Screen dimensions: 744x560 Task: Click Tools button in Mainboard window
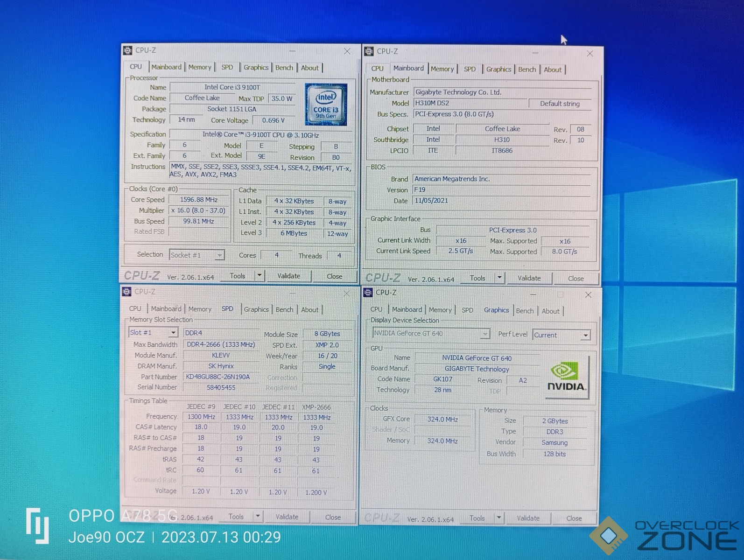[x=477, y=278]
